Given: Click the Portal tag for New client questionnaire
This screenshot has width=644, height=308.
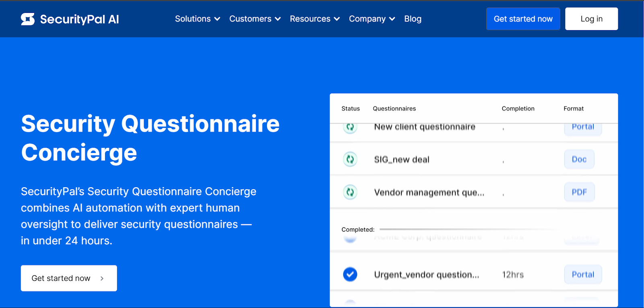Looking at the screenshot, I should pyautogui.click(x=583, y=128).
